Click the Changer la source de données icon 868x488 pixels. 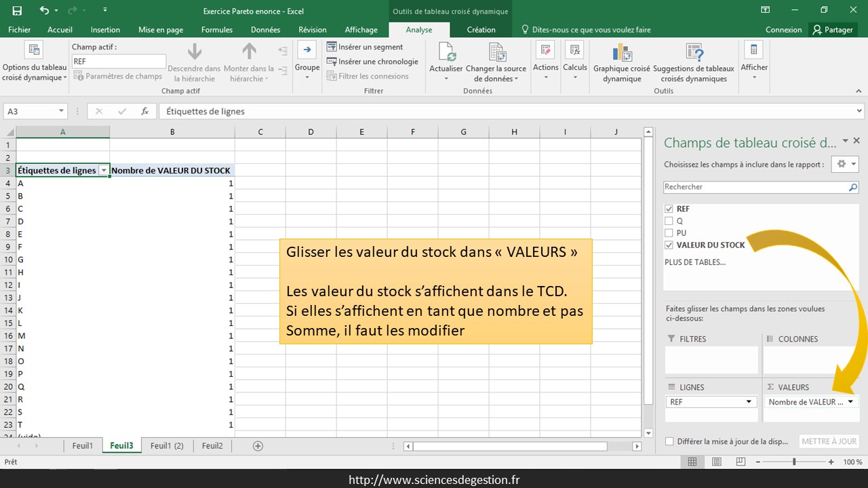click(497, 52)
